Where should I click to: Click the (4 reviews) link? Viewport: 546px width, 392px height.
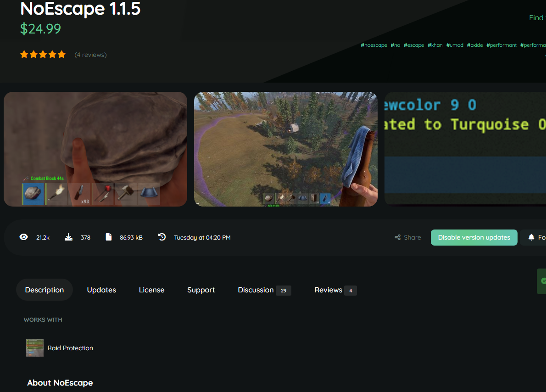click(x=90, y=55)
